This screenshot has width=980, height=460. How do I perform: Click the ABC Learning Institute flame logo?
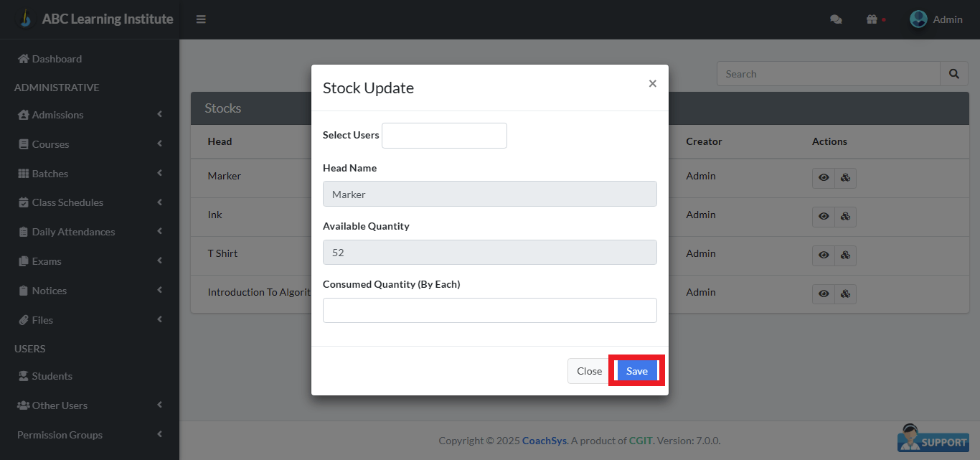tap(27, 18)
